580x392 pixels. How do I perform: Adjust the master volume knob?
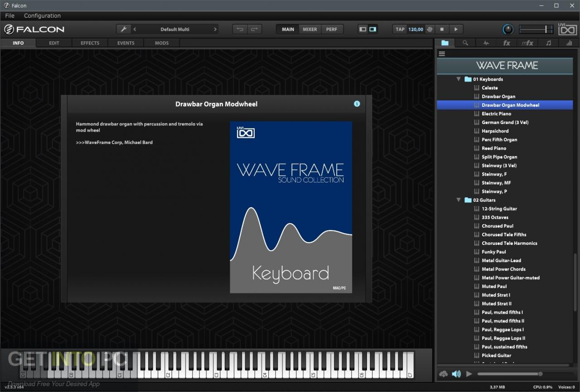[508, 29]
